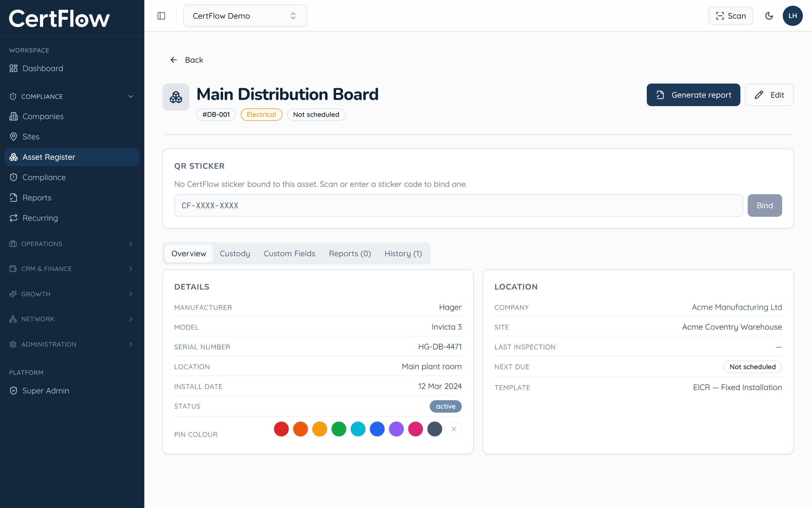Open the CertFlow Demo workspace selector
Viewport: 812px width, 508px height.
pyautogui.click(x=245, y=16)
